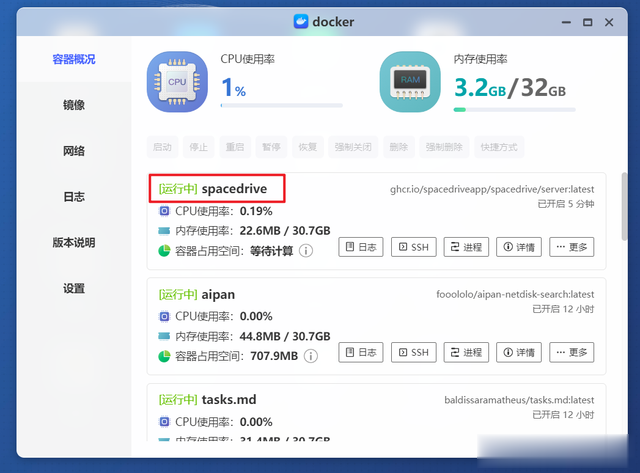Click the 删除 toolbar button
640x473 pixels.
click(399, 147)
